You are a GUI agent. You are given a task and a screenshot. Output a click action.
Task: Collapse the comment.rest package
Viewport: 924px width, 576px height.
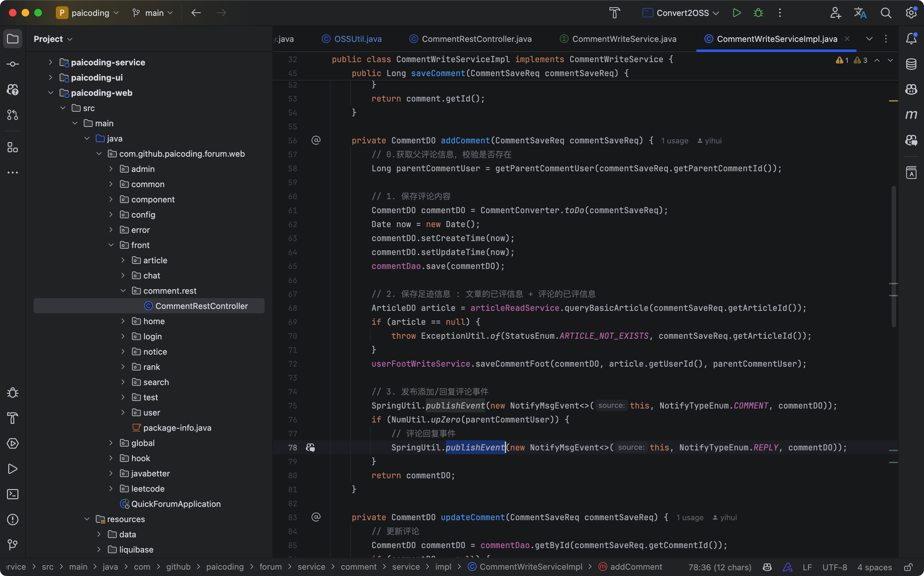(x=123, y=291)
